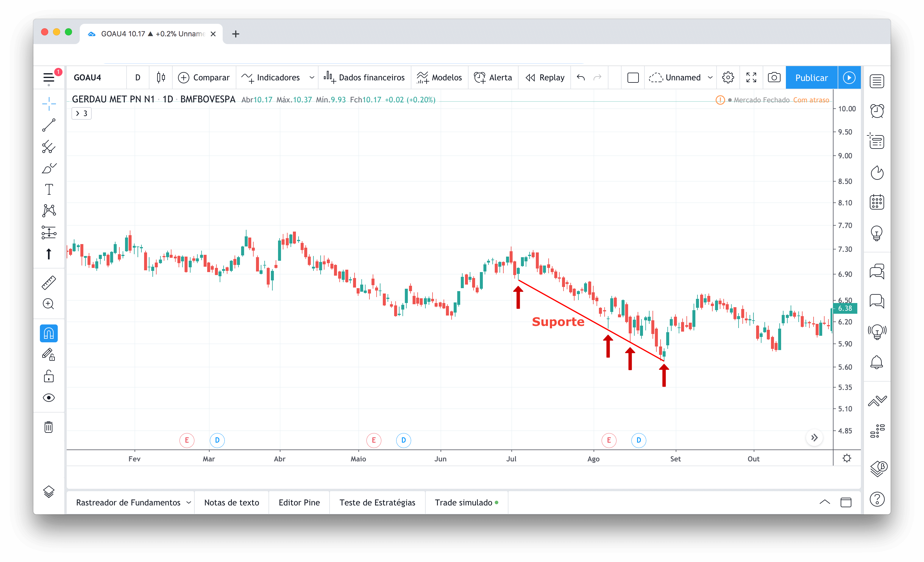Open the my ideas lightbulb icon
The width and height of the screenshot is (924, 562).
coord(877,233)
